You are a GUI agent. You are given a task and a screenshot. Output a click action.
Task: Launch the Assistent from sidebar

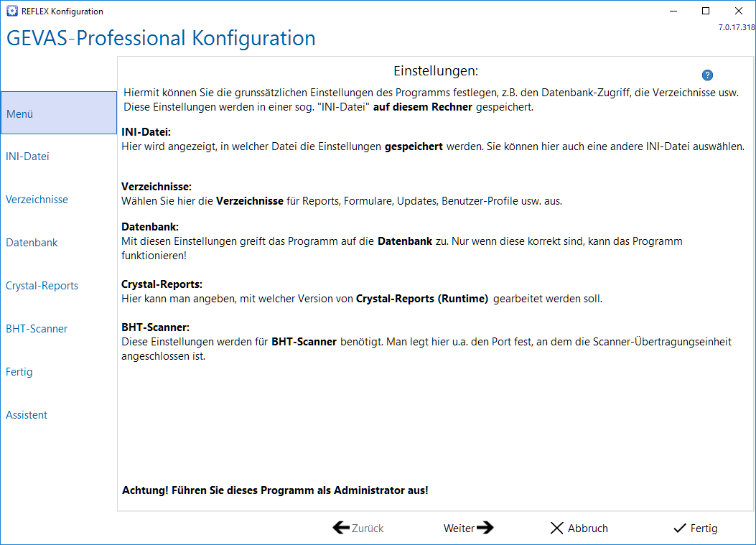[x=27, y=415]
